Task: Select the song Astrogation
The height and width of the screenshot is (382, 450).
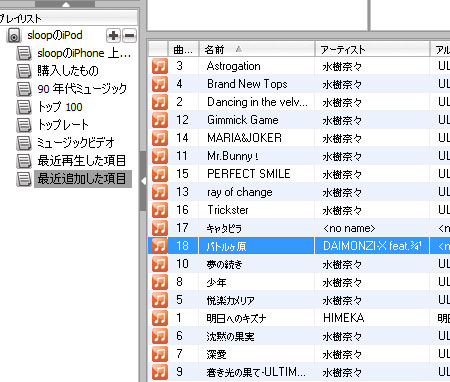Action: point(233,66)
